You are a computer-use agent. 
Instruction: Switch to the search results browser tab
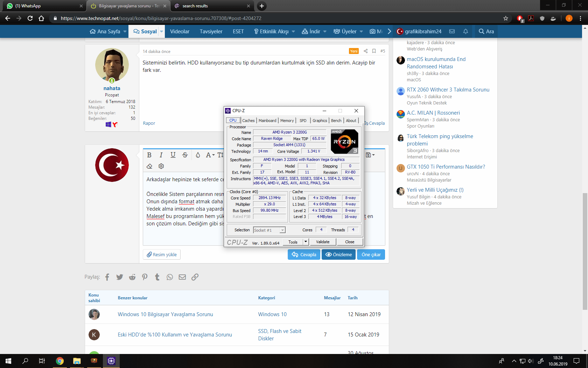(x=212, y=6)
